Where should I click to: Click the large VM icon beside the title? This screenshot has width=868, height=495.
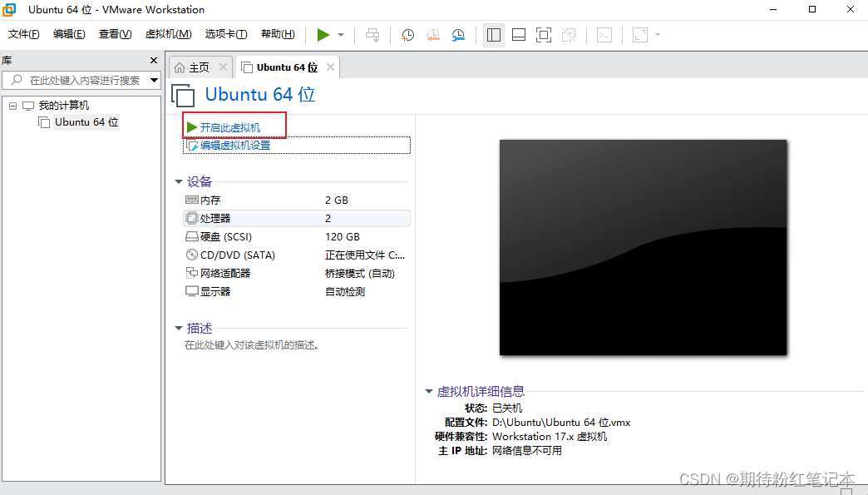(183, 95)
